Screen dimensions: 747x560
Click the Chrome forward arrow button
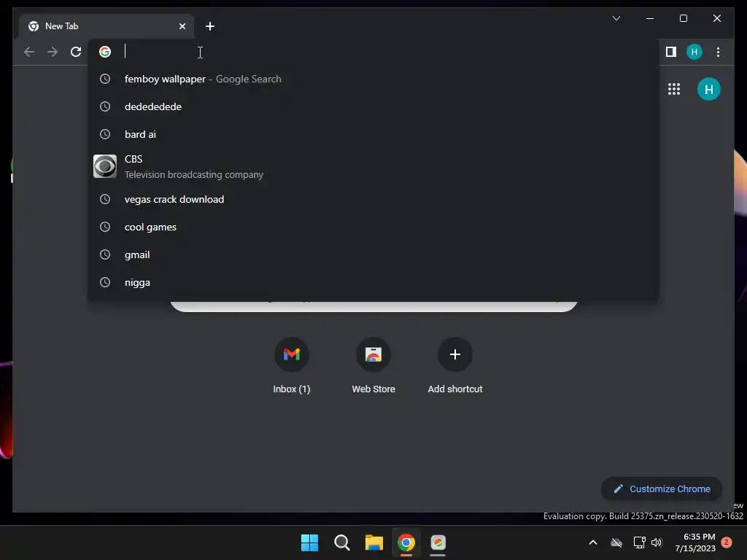(53, 52)
